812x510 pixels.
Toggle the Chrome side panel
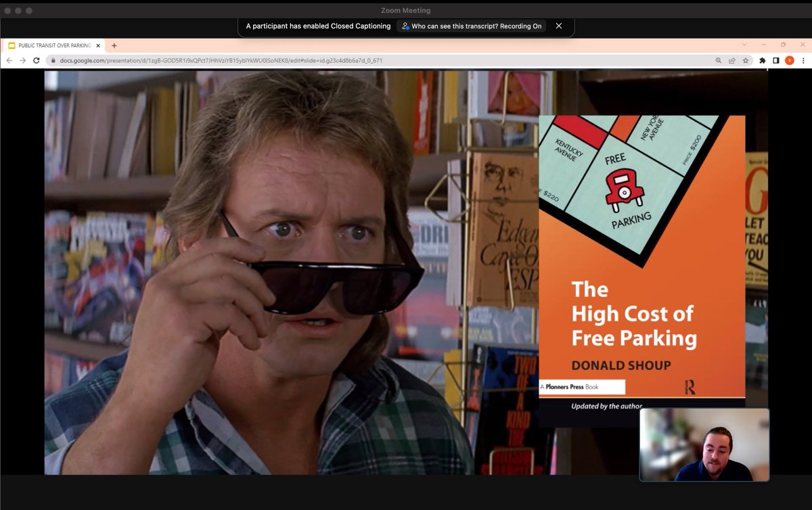[775, 60]
